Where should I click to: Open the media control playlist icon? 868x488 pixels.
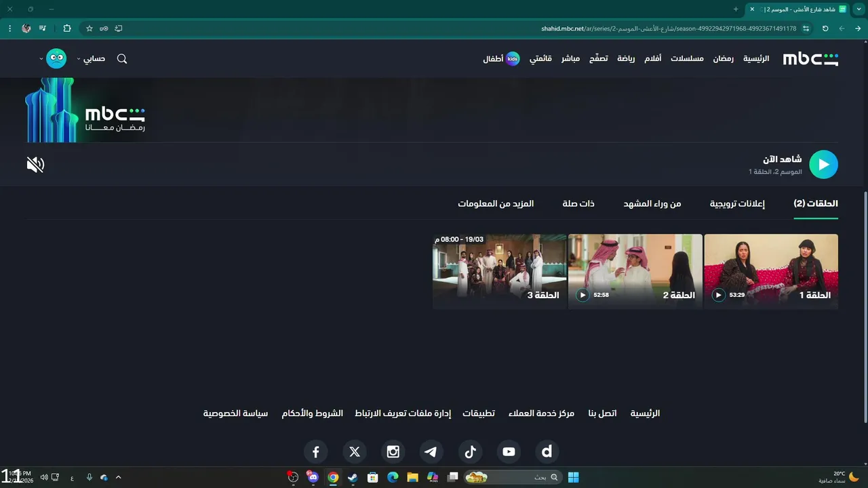[x=43, y=28]
